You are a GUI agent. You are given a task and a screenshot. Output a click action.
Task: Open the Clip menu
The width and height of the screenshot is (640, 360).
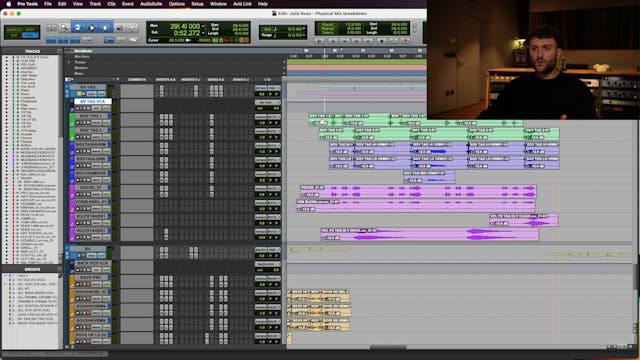coord(111,4)
